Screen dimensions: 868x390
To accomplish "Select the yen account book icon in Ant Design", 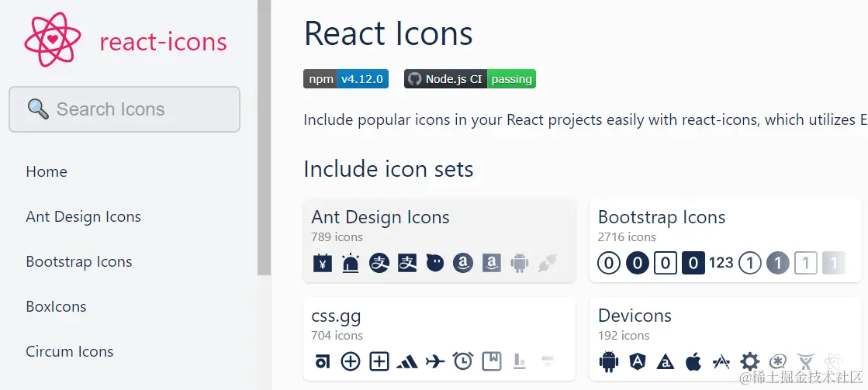I will point(322,263).
